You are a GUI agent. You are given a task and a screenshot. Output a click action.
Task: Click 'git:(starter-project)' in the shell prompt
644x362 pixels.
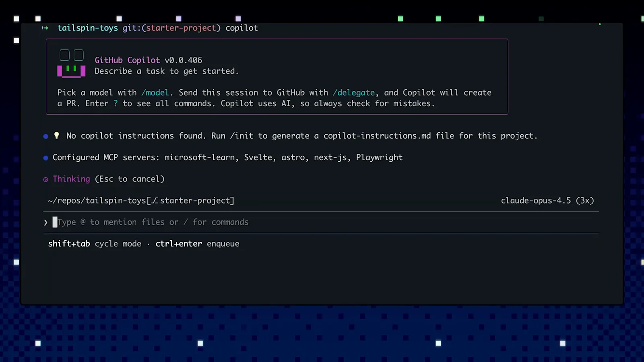tap(171, 28)
